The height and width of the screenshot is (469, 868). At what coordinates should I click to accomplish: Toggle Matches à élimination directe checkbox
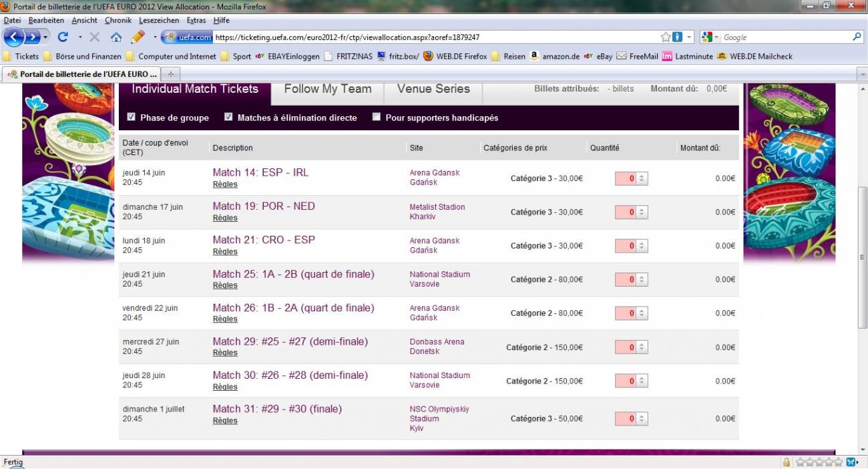(x=228, y=118)
